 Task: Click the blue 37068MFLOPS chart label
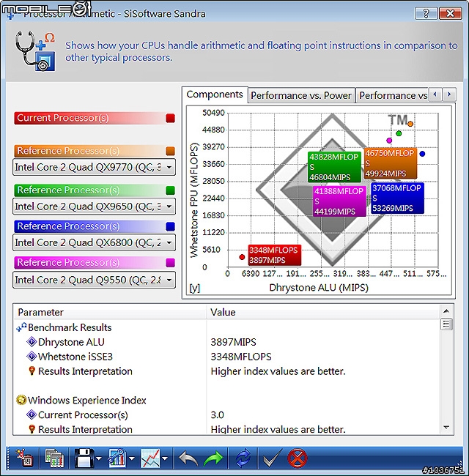[x=397, y=198]
